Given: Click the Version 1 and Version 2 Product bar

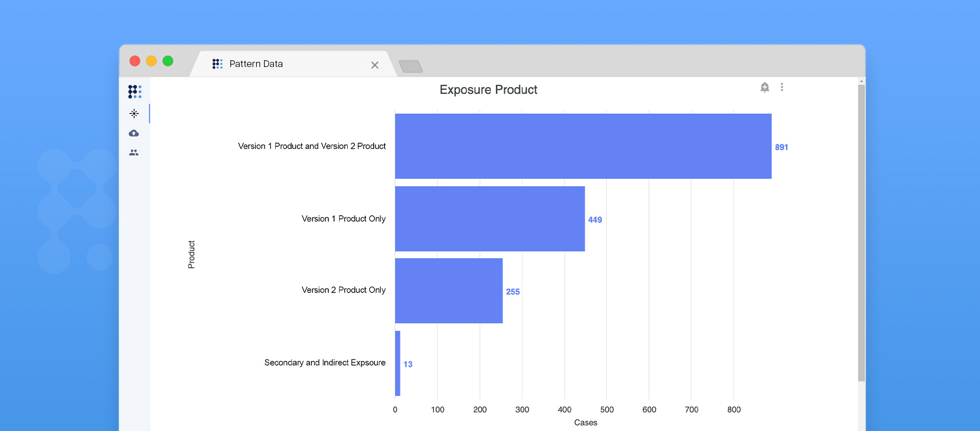Looking at the screenshot, I should (583, 146).
